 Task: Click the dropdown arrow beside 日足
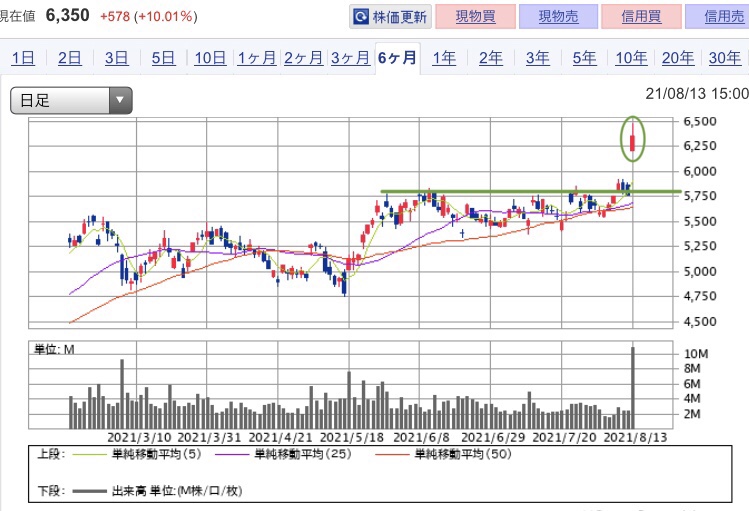click(120, 100)
